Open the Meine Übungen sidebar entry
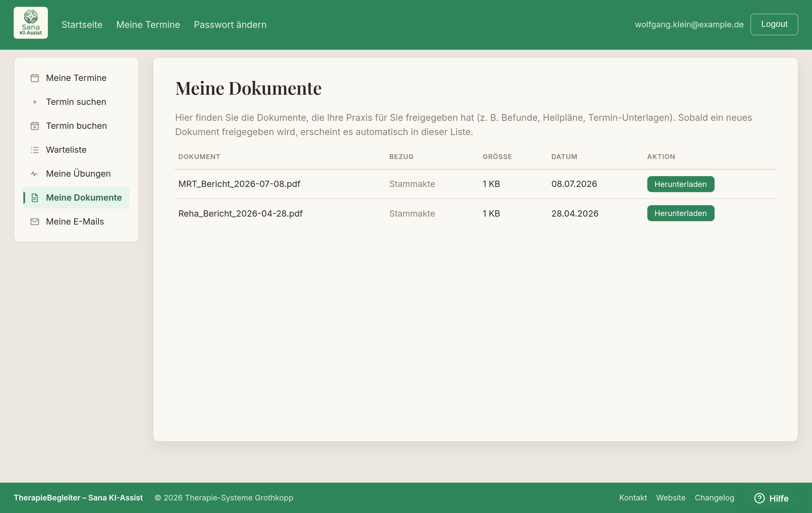812x513 pixels. (x=76, y=174)
